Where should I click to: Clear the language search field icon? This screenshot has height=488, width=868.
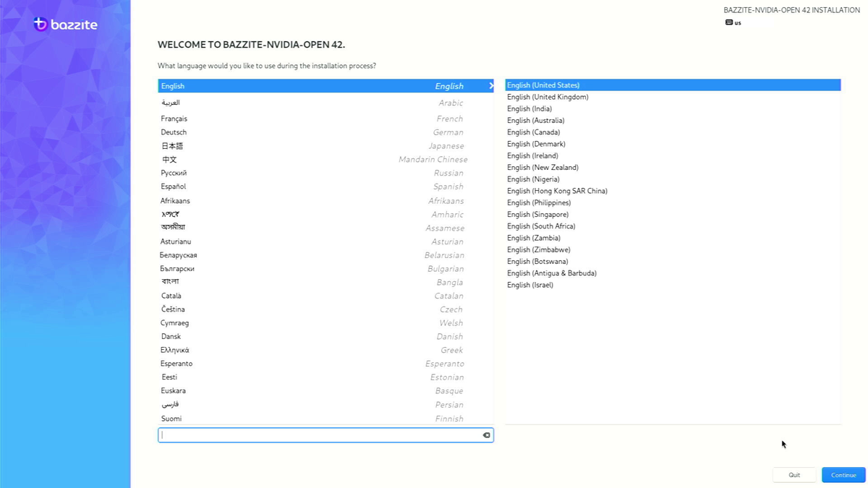(486, 435)
